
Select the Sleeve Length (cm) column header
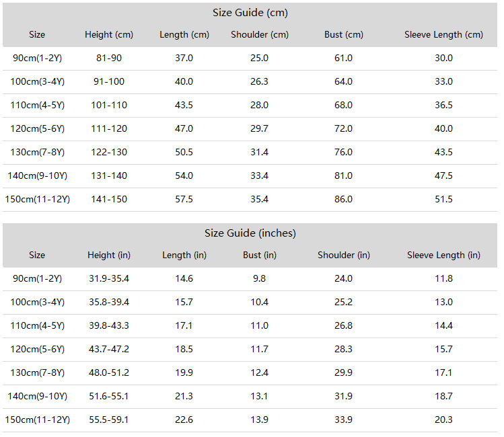(443, 35)
